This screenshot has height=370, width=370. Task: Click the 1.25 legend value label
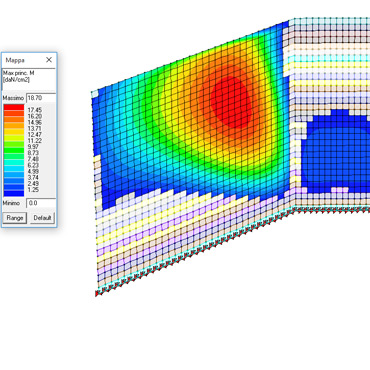coord(34,190)
